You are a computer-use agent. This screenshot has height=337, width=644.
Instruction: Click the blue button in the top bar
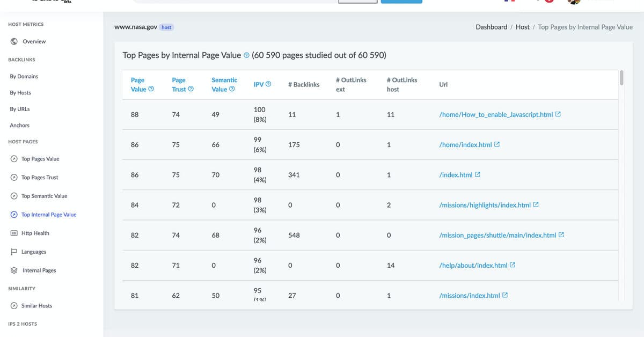401,2
